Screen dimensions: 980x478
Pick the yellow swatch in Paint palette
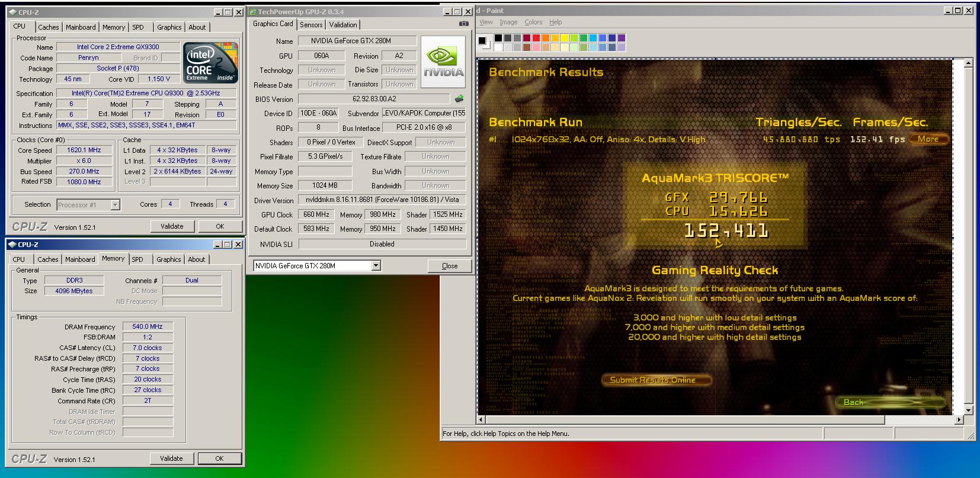[565, 38]
